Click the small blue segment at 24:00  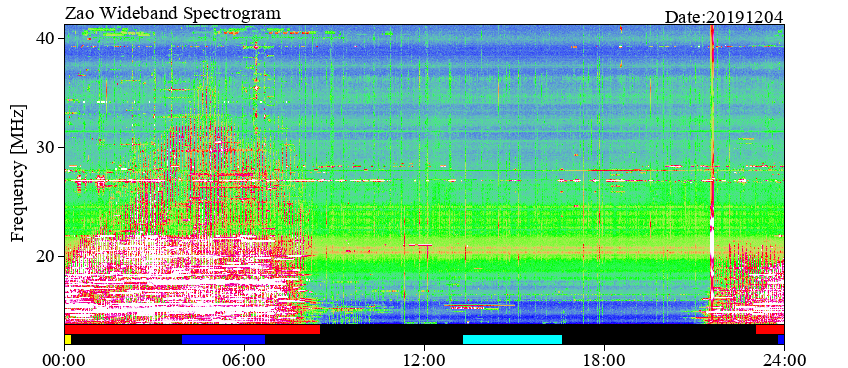[x=781, y=339]
